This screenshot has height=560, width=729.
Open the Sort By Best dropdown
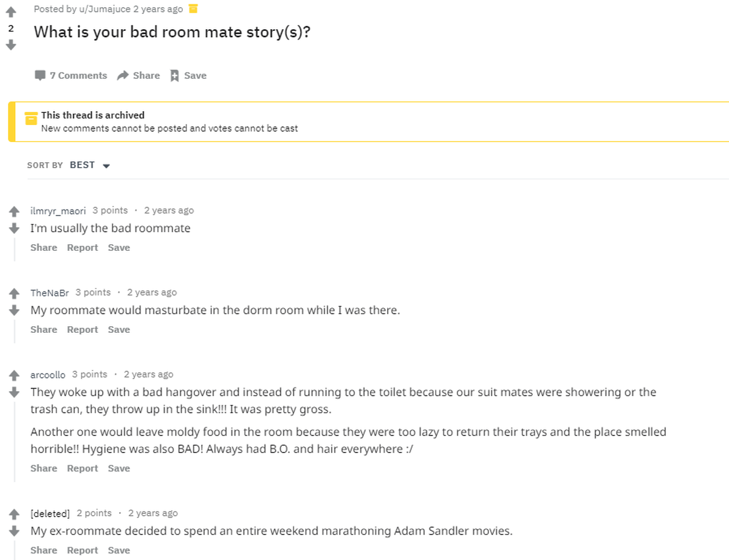[x=89, y=165]
